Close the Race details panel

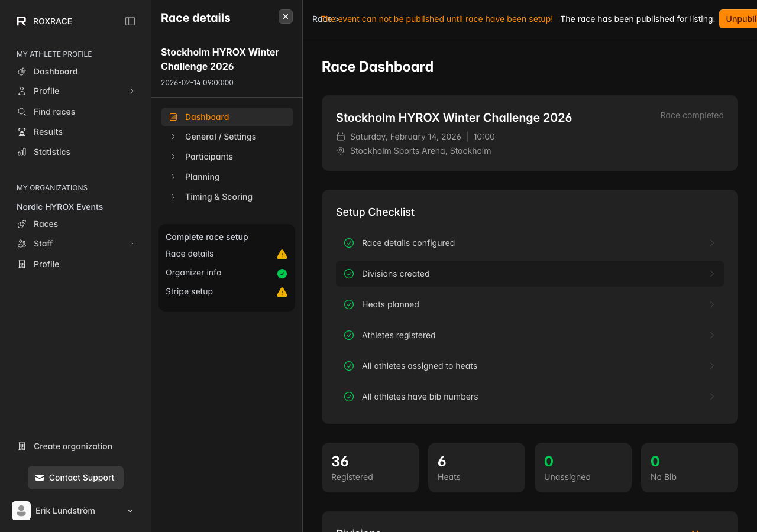(286, 17)
